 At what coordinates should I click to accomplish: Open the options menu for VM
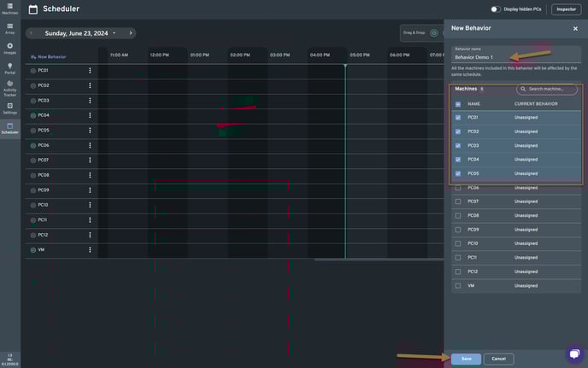[x=90, y=249]
